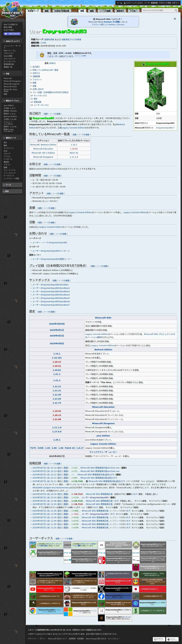
Task: Open the 議論 tab
Action: click(x=47, y=11)
